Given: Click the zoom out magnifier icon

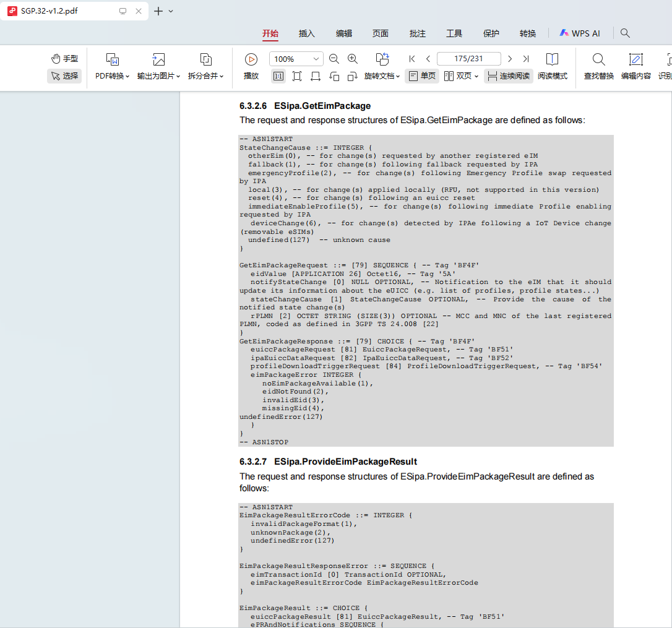Looking at the screenshot, I should tap(334, 59).
